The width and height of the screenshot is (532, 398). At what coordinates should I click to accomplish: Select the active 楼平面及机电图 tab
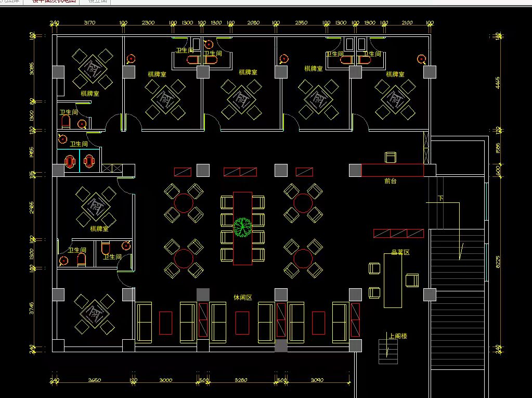click(x=54, y=2)
